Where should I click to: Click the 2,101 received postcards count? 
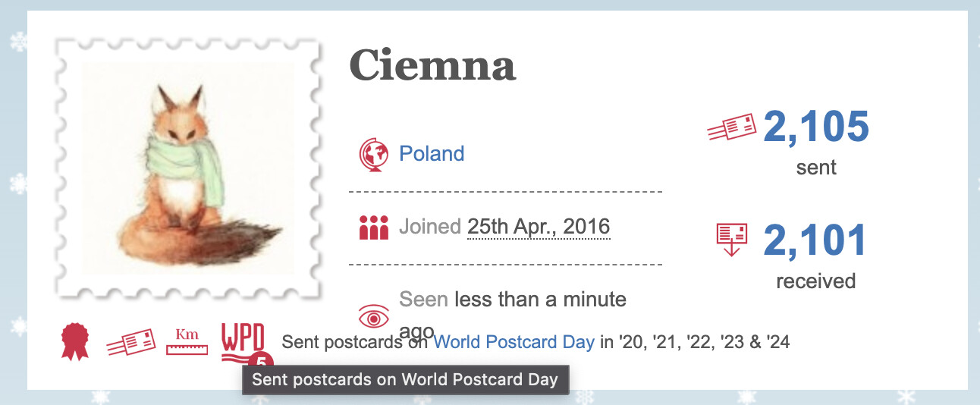pos(815,240)
